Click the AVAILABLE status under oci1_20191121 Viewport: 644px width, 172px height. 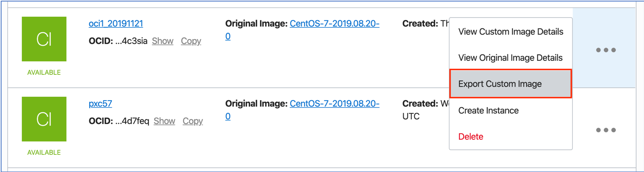pyautogui.click(x=44, y=73)
